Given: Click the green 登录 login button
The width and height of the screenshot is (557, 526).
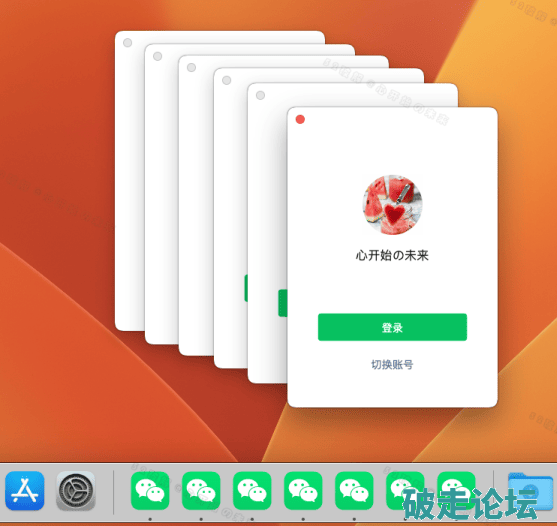Looking at the screenshot, I should pyautogui.click(x=392, y=327).
